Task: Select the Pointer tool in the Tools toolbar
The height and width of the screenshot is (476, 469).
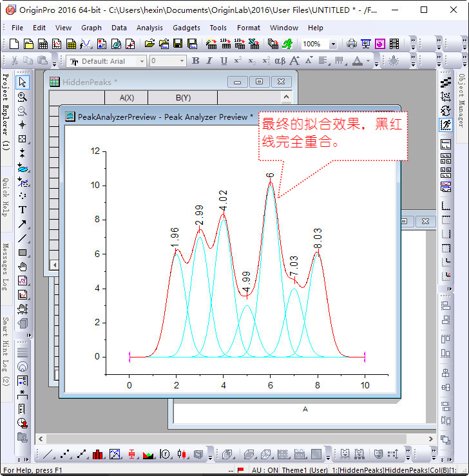Action: pyautogui.click(x=23, y=82)
